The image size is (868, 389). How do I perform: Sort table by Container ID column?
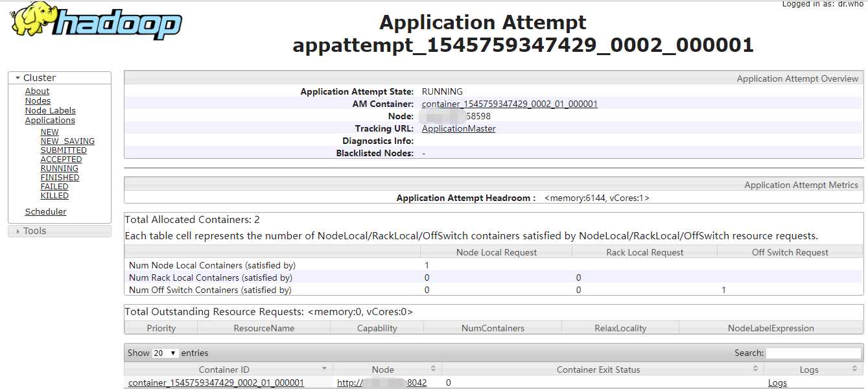228,369
